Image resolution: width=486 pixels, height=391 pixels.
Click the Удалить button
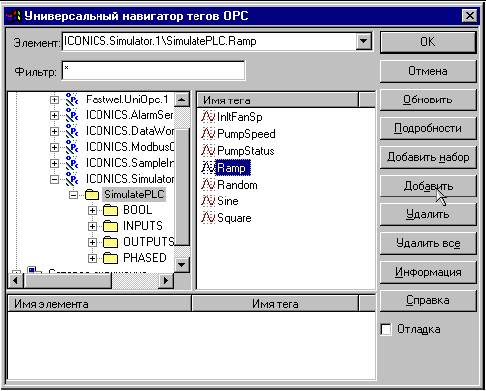(428, 214)
